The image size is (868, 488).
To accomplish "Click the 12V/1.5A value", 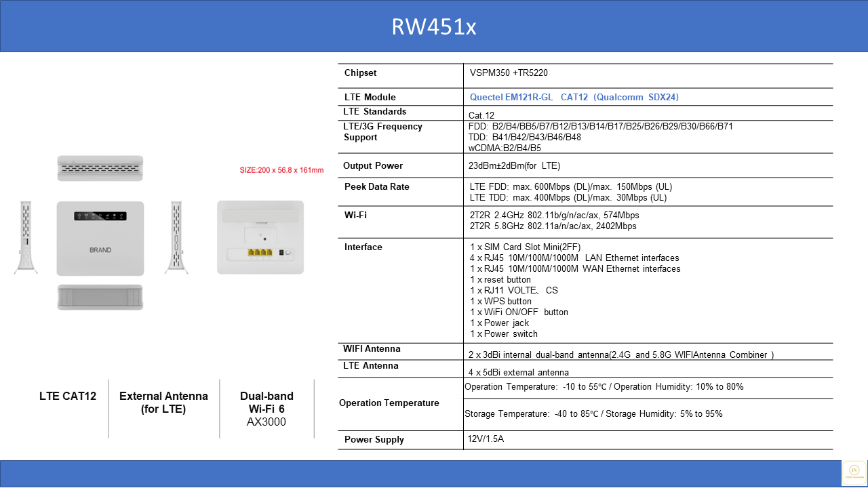I will pos(486,439).
